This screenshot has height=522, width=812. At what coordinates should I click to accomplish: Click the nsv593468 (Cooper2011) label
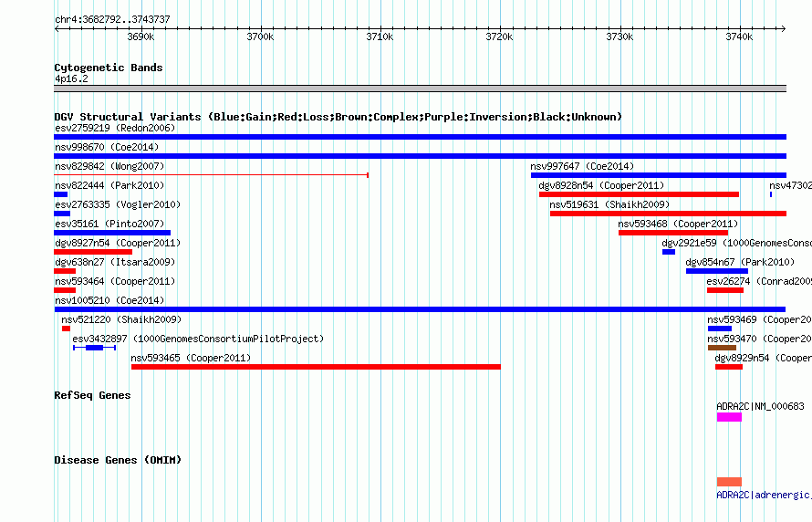(678, 224)
